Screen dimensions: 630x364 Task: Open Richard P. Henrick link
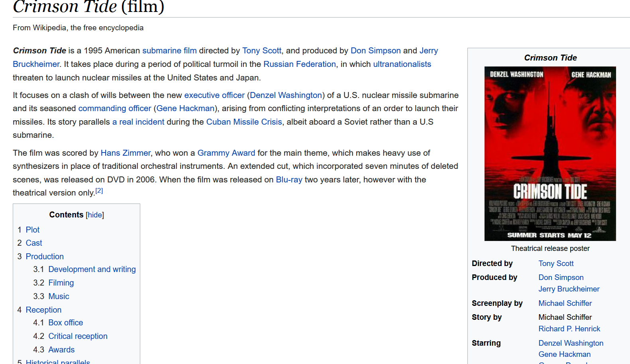[569, 329]
